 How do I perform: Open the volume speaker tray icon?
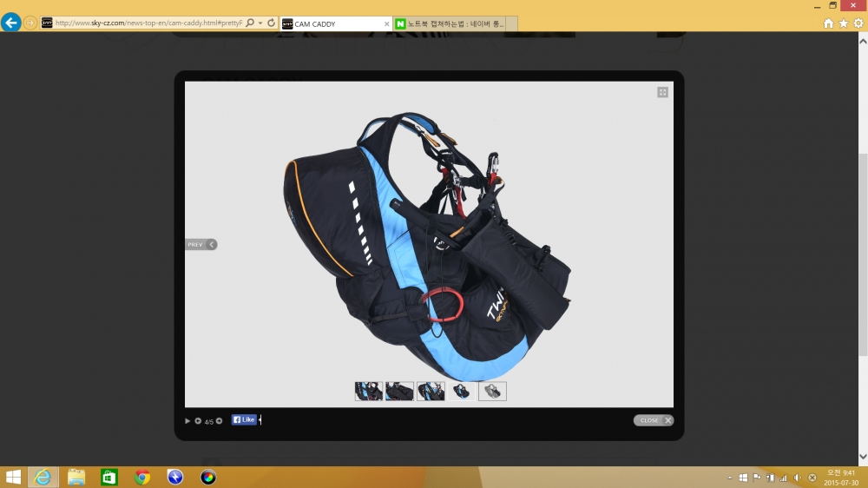(x=797, y=478)
